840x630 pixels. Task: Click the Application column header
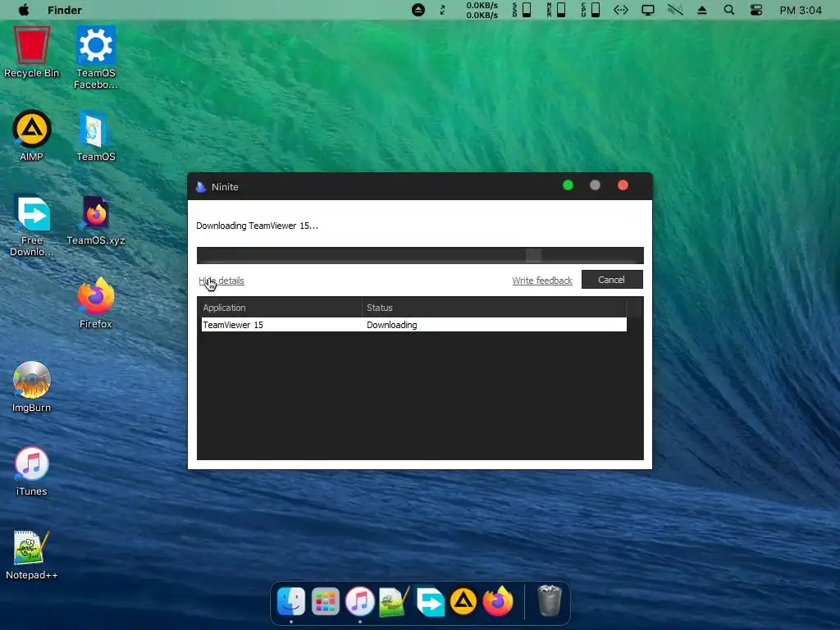[281, 308]
